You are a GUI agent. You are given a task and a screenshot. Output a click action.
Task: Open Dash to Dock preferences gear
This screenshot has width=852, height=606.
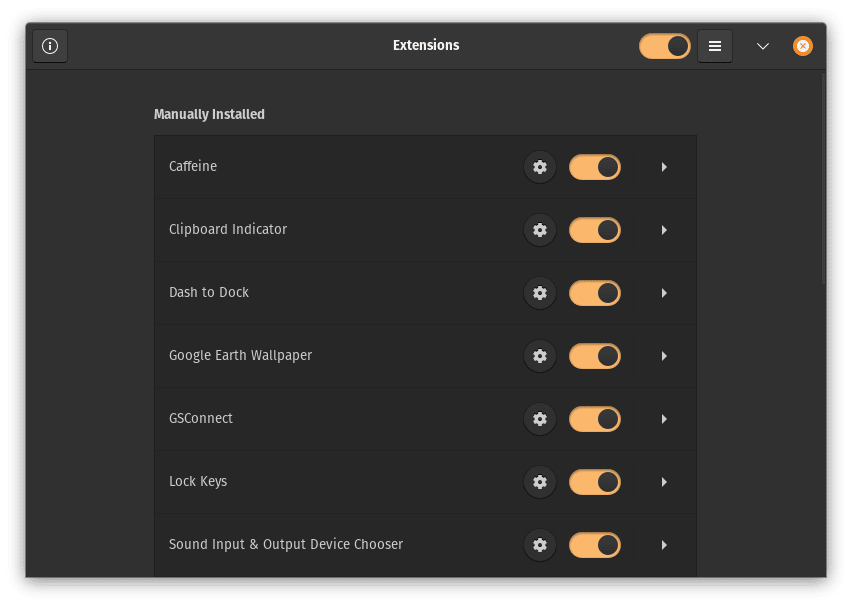click(540, 293)
